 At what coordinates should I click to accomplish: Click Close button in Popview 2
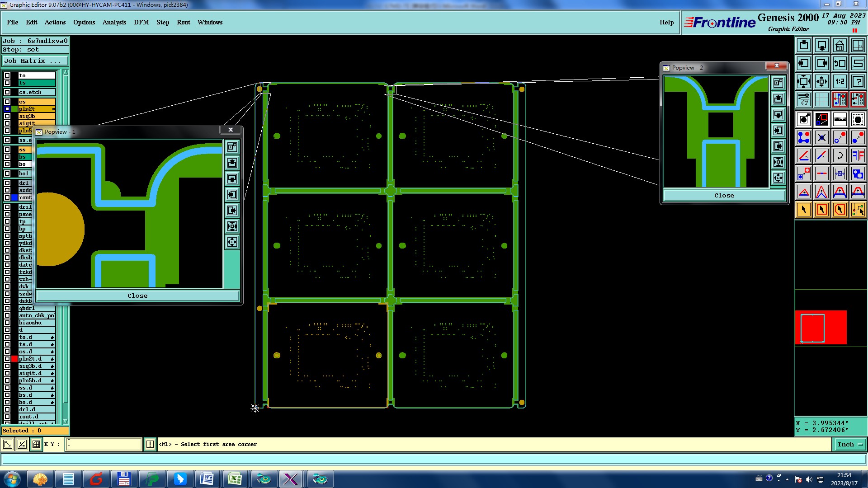(x=724, y=195)
